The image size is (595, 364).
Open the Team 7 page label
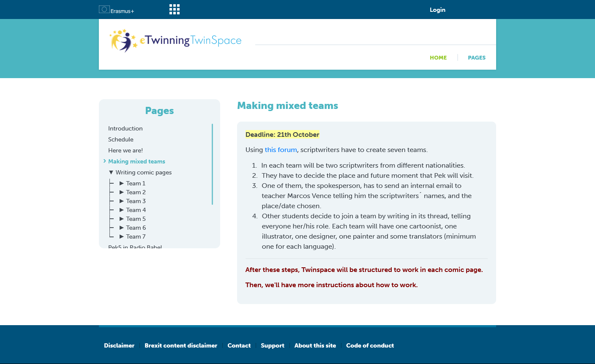point(136,236)
